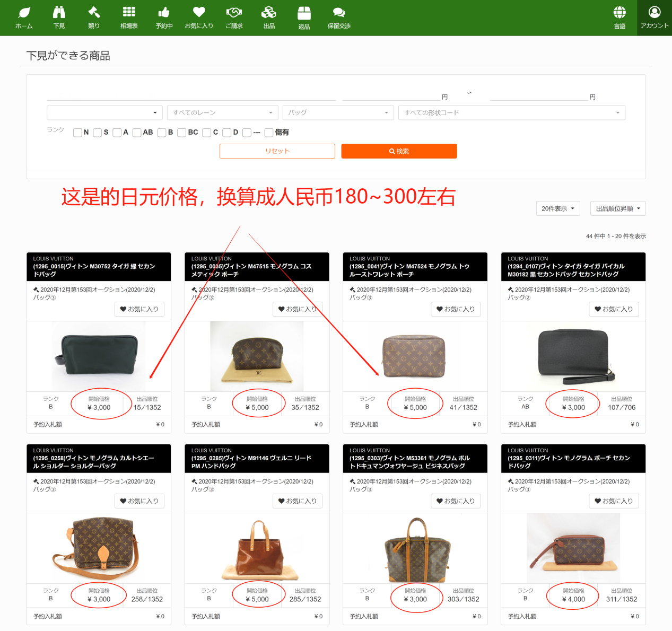This screenshot has width=672, height=631.
Task: Click the リセット reset button
Action: point(277,151)
